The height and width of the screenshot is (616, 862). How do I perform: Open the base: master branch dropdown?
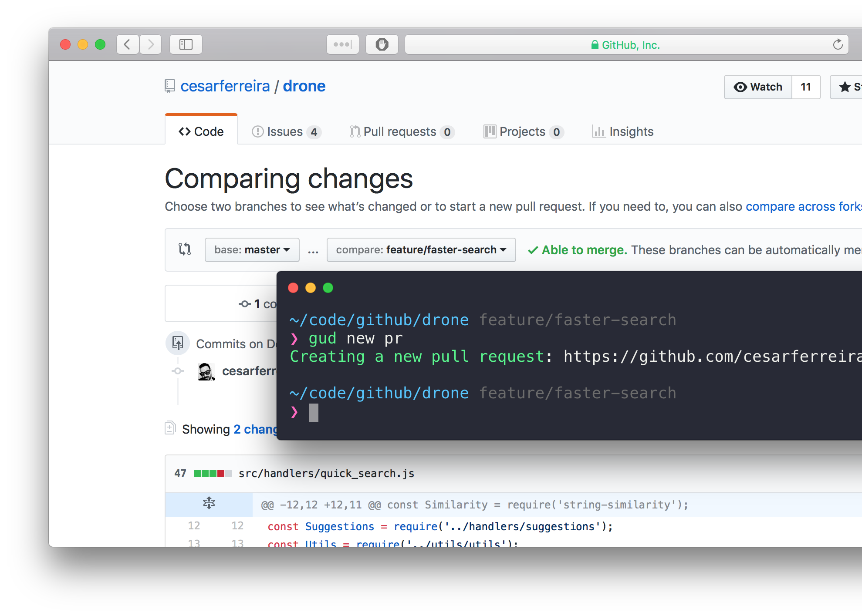click(x=252, y=250)
